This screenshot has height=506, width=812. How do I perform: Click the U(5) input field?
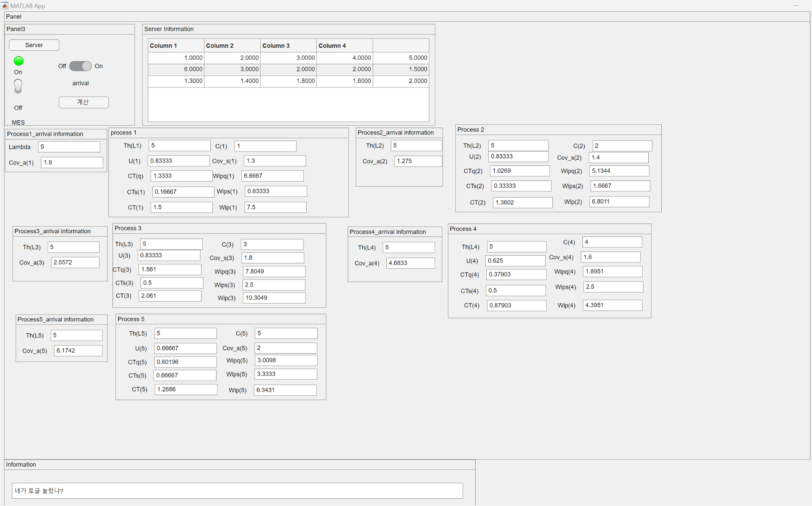pyautogui.click(x=185, y=349)
